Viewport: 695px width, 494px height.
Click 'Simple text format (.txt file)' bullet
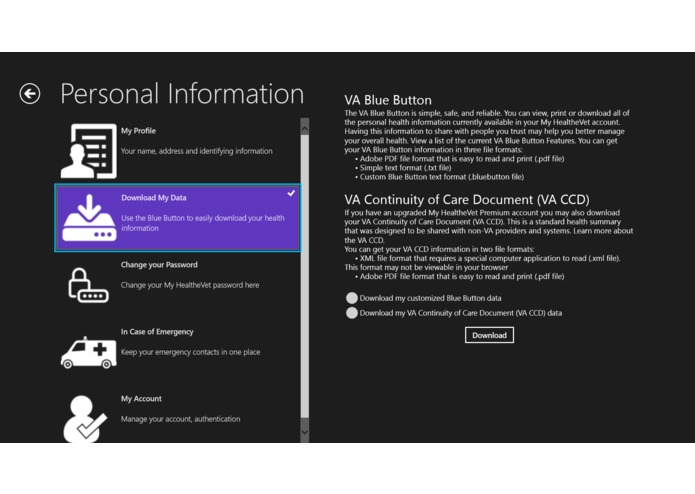[x=403, y=168]
